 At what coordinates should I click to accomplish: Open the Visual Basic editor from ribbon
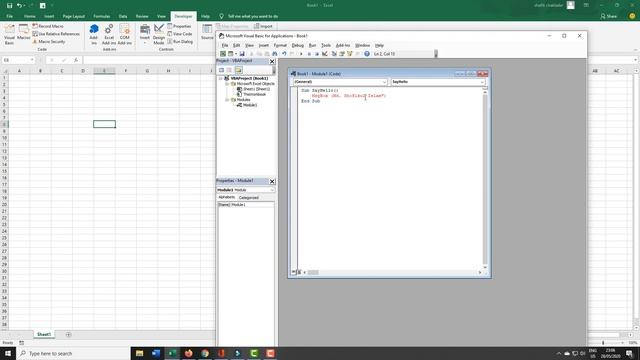[x=9, y=34]
